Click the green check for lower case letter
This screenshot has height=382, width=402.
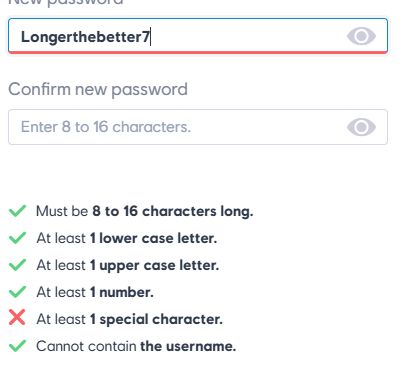point(17,238)
